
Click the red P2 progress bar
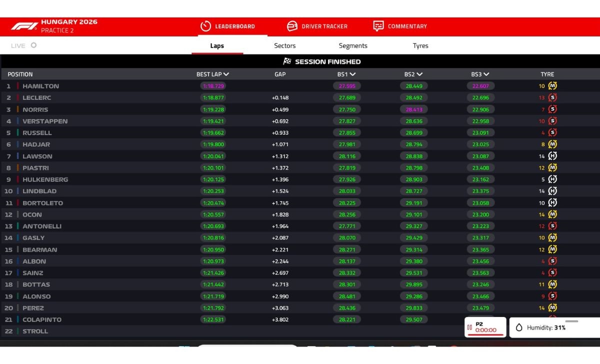point(485,335)
